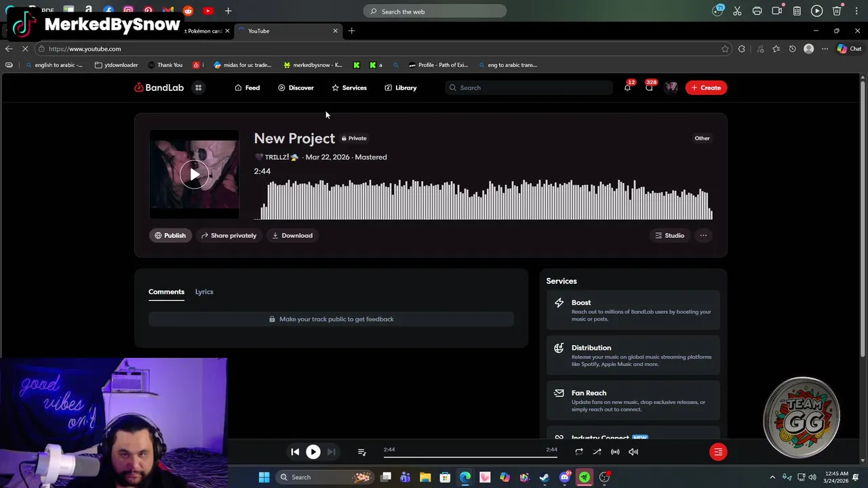868x488 pixels.
Task: Download the track
Action: click(x=292, y=235)
